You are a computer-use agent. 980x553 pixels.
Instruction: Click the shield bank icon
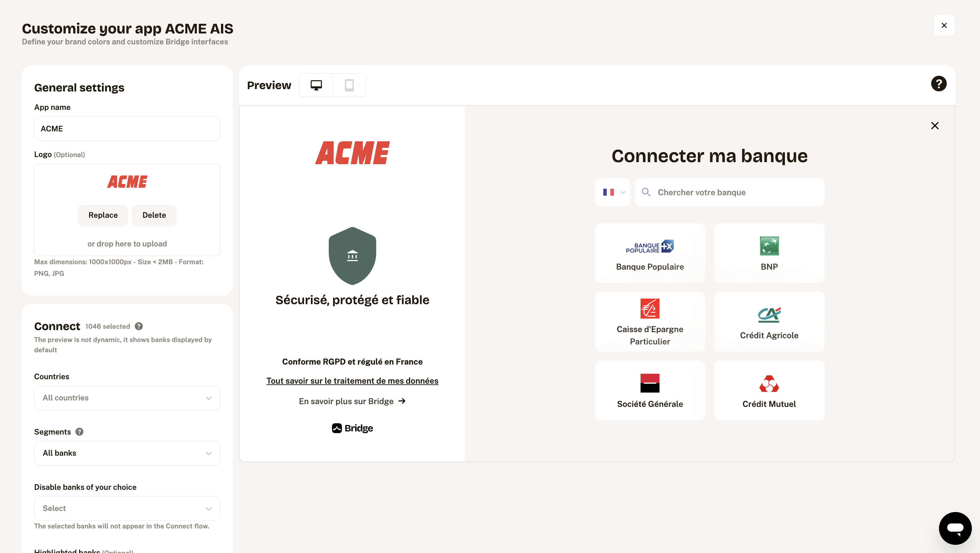tap(352, 256)
